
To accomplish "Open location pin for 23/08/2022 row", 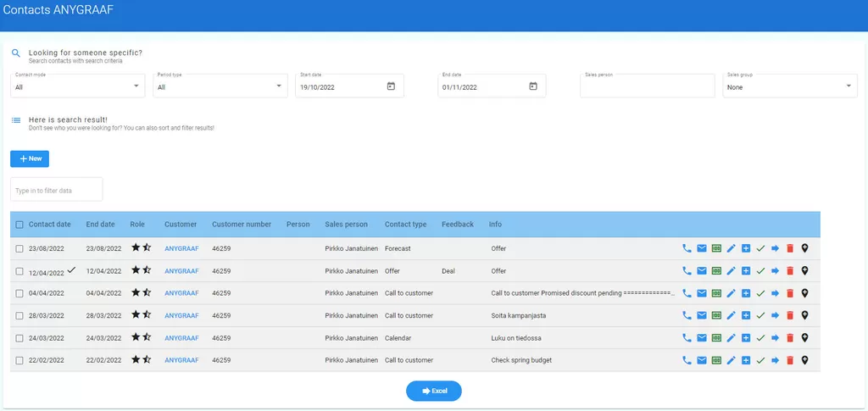I will click(805, 248).
